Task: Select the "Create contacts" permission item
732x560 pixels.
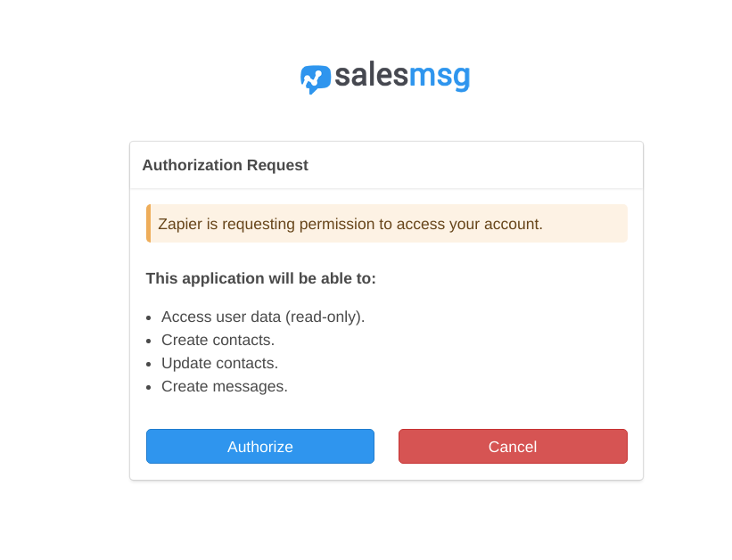Action: [218, 340]
